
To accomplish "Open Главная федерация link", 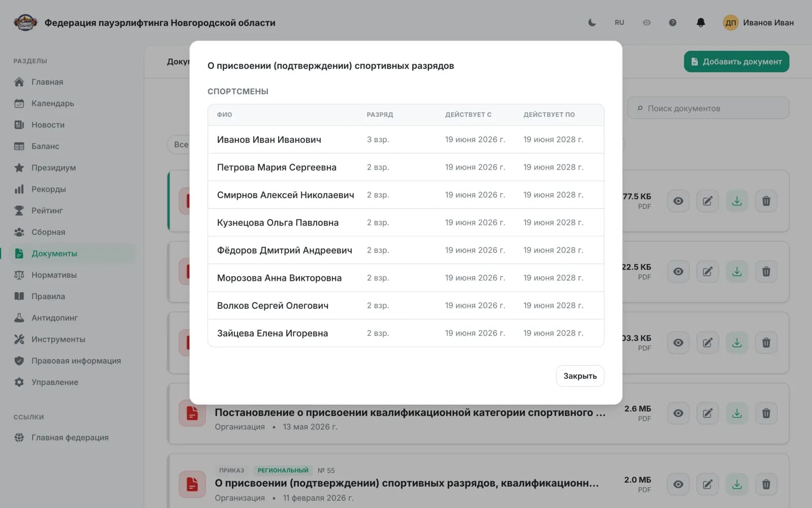I will [x=70, y=437].
